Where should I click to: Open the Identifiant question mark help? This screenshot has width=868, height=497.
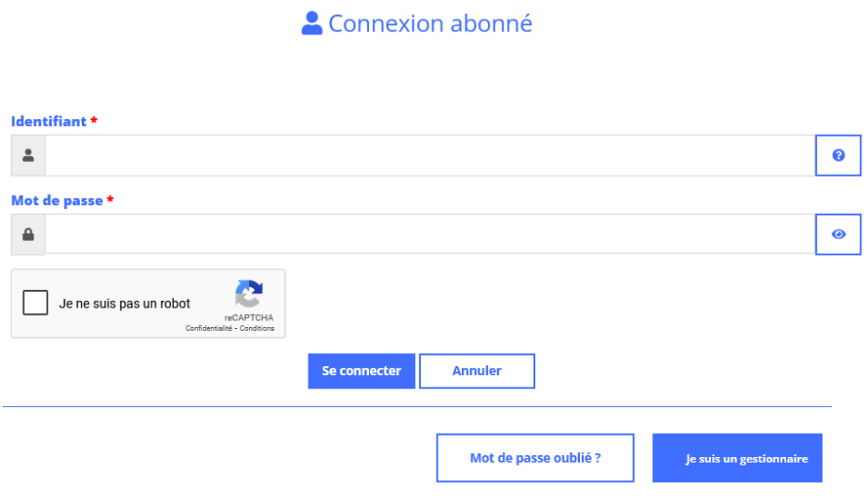838,155
